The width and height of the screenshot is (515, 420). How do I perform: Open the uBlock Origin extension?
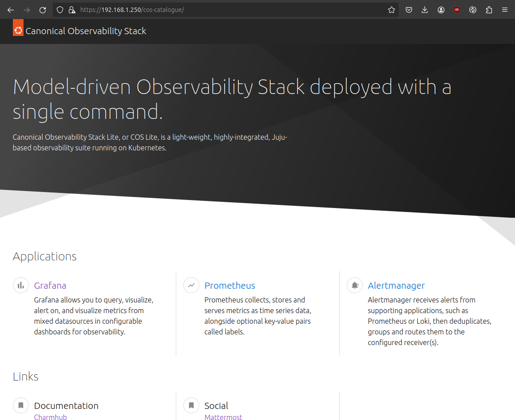click(x=457, y=10)
